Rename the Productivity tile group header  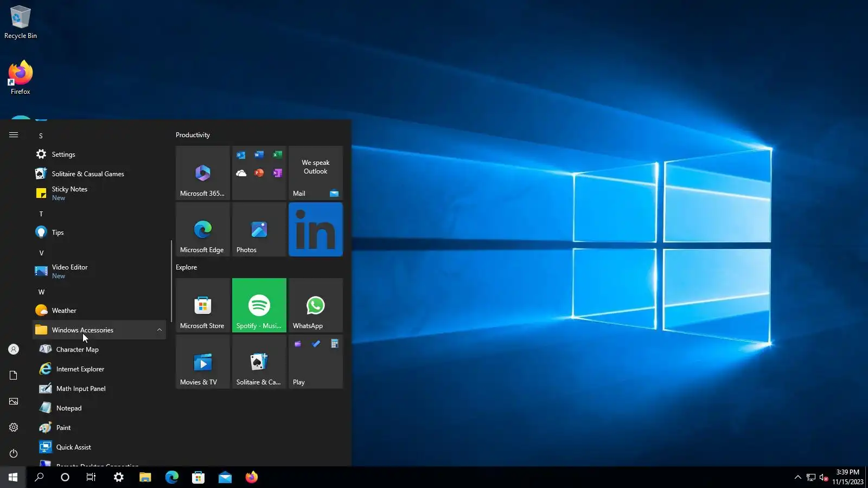pos(193,135)
